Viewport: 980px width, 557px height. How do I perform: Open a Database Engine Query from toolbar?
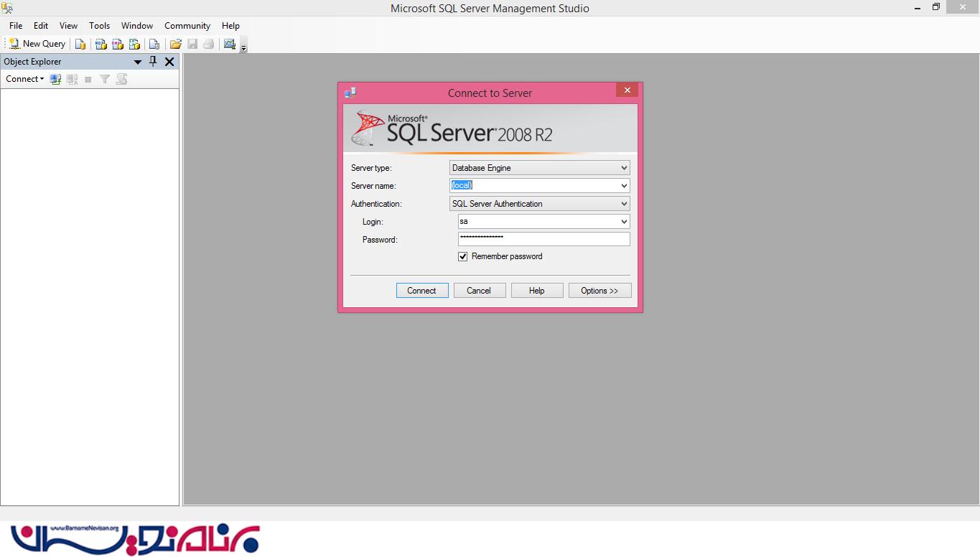tap(80, 45)
